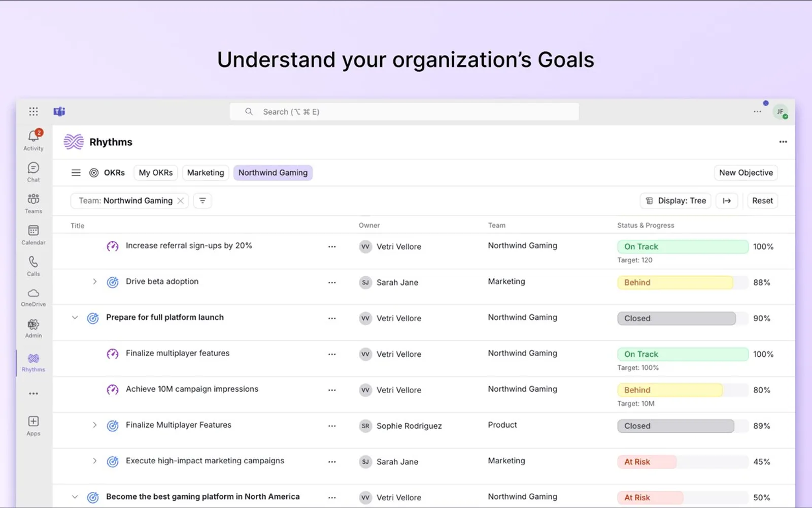Open Chat from the sidebar
Image resolution: width=812 pixels, height=508 pixels.
pos(33,172)
